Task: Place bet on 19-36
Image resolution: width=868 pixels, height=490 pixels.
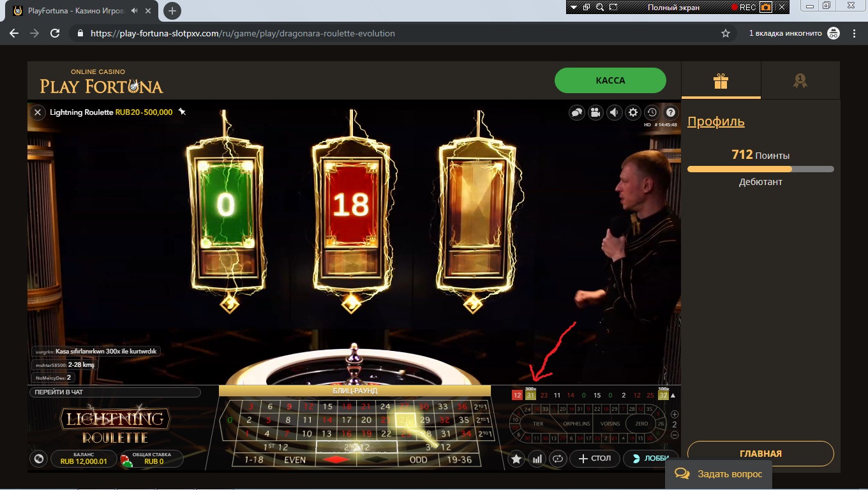Action: 460,459
